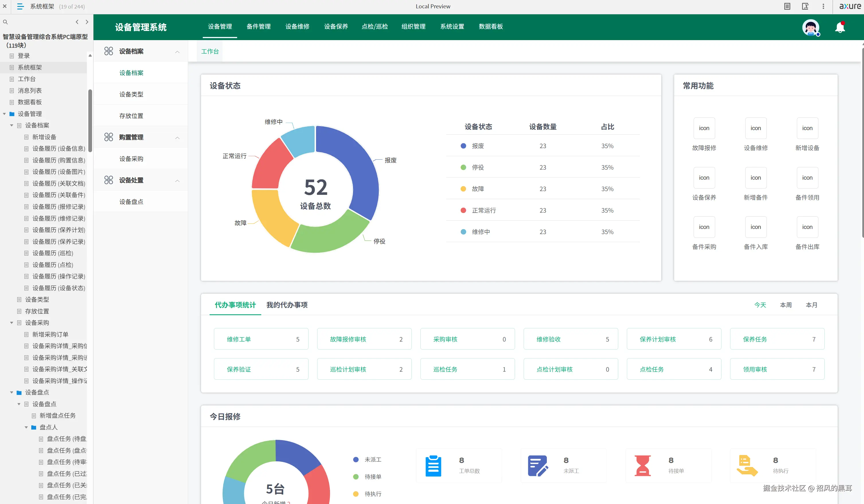Open the user avatar profile

(810, 28)
